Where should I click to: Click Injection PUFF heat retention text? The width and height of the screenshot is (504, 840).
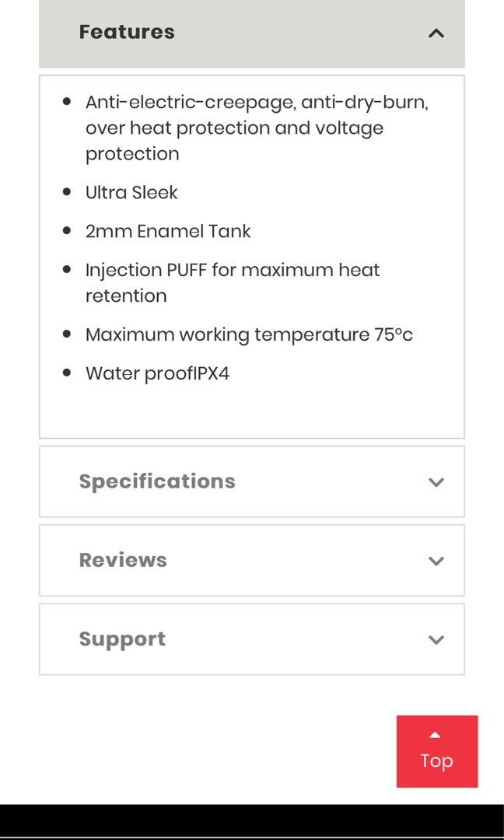pyautogui.click(x=233, y=270)
